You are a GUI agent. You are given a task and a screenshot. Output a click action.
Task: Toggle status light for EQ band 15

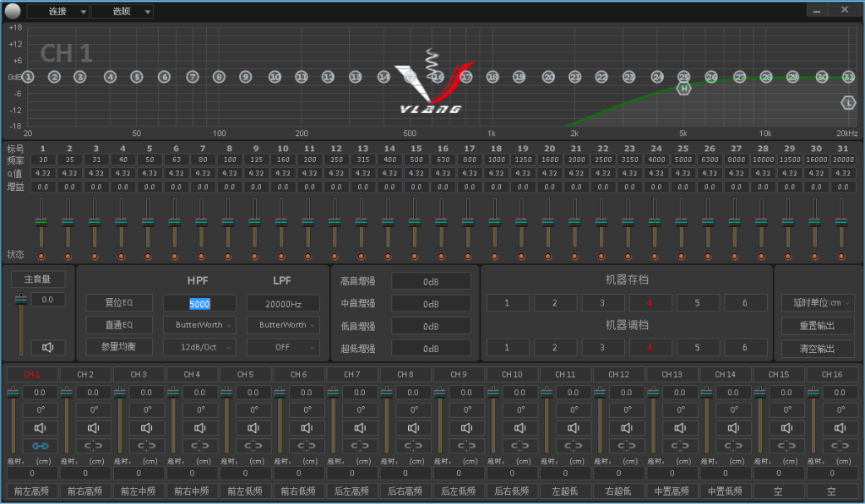point(415,256)
